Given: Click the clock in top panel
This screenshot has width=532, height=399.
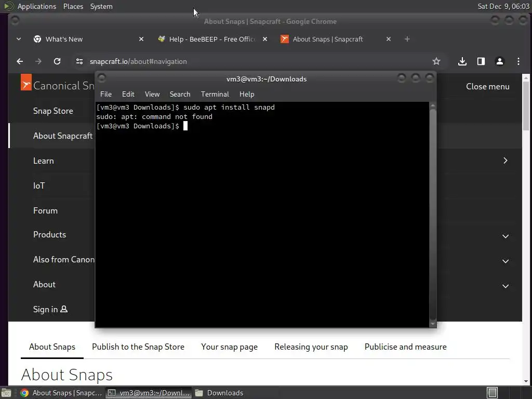Looking at the screenshot, I should pyautogui.click(x=503, y=6).
